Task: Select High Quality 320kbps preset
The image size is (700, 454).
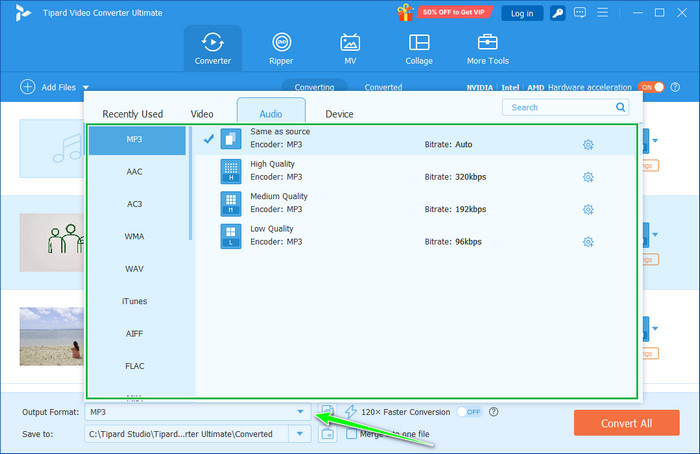Action: click(415, 171)
